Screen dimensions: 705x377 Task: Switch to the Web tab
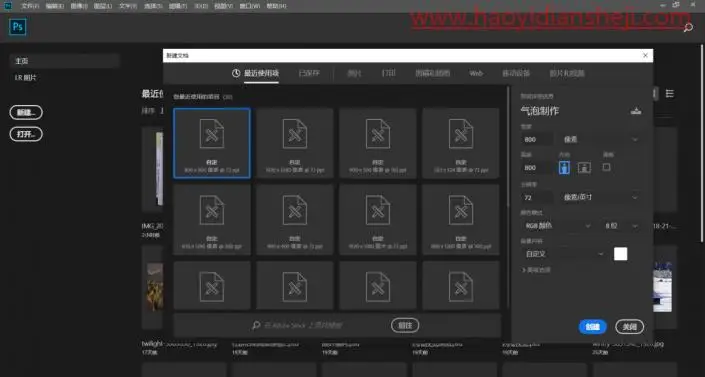(476, 73)
